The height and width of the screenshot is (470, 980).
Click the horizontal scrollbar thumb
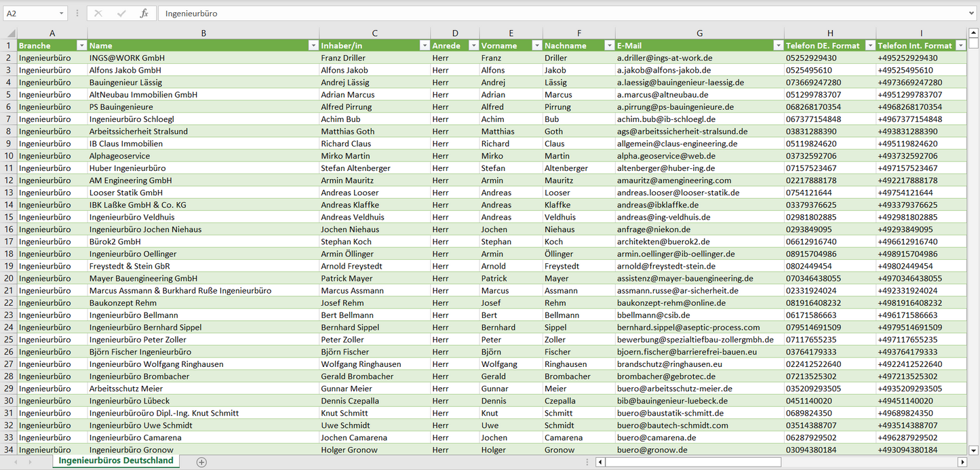(692, 462)
